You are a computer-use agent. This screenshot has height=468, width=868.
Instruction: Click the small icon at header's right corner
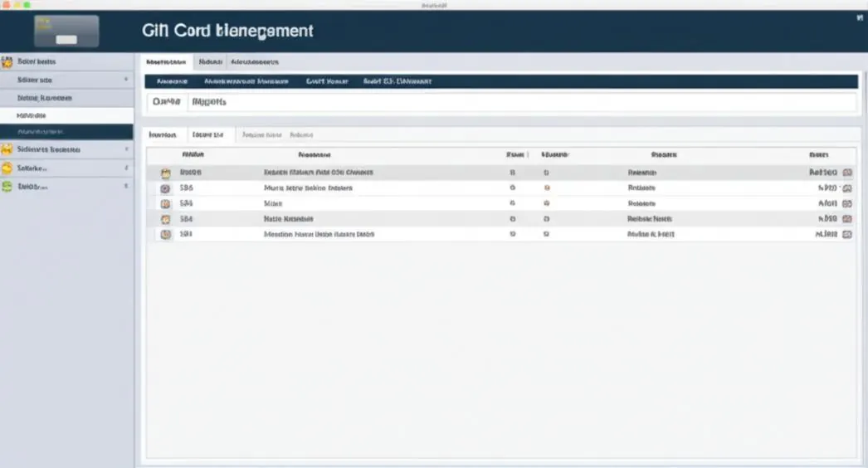click(x=860, y=17)
